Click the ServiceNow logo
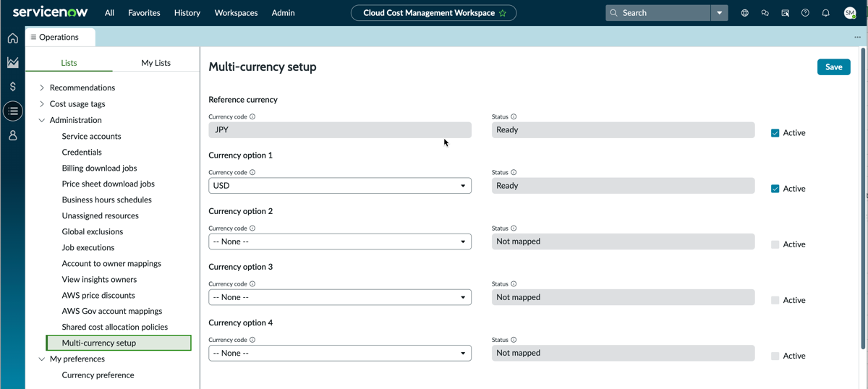The image size is (868, 389). [50, 12]
